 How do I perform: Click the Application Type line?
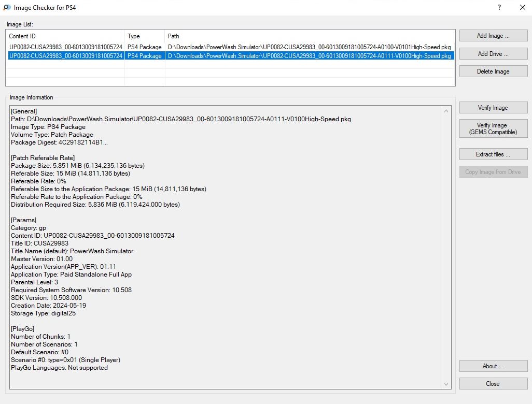(x=71, y=275)
